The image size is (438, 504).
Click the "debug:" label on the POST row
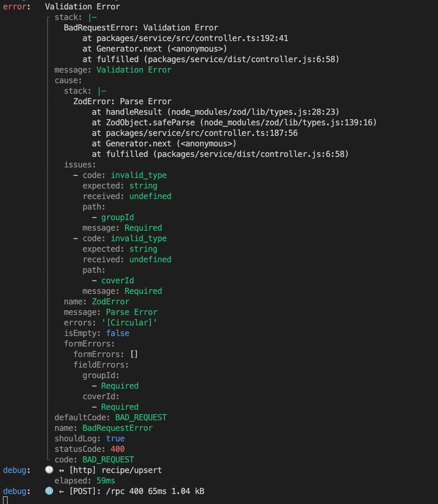point(16,491)
